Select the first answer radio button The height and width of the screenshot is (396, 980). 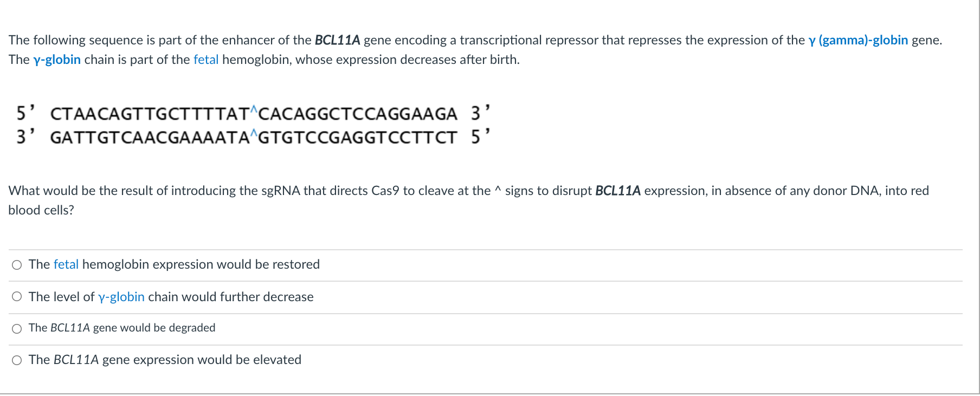point(16,264)
